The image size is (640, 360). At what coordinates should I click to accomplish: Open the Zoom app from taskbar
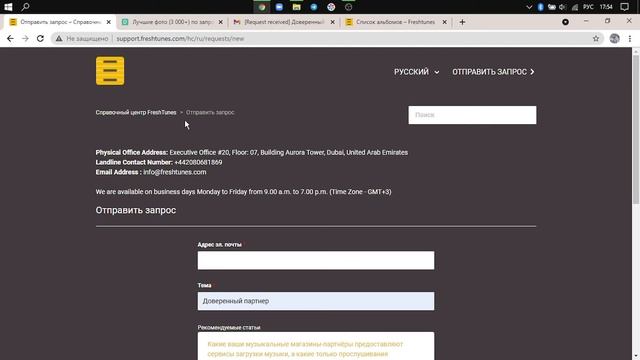coord(279,7)
